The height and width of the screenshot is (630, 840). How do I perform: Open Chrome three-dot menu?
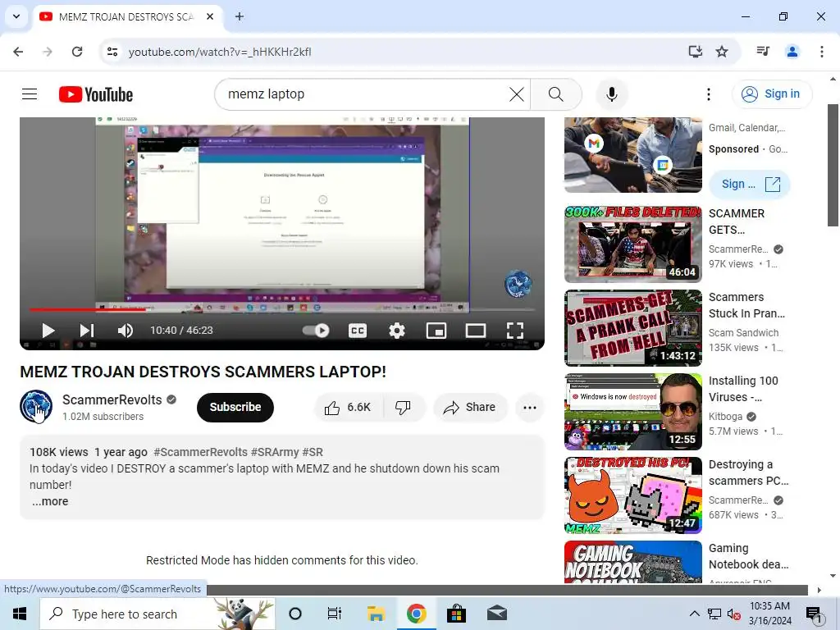[821, 52]
